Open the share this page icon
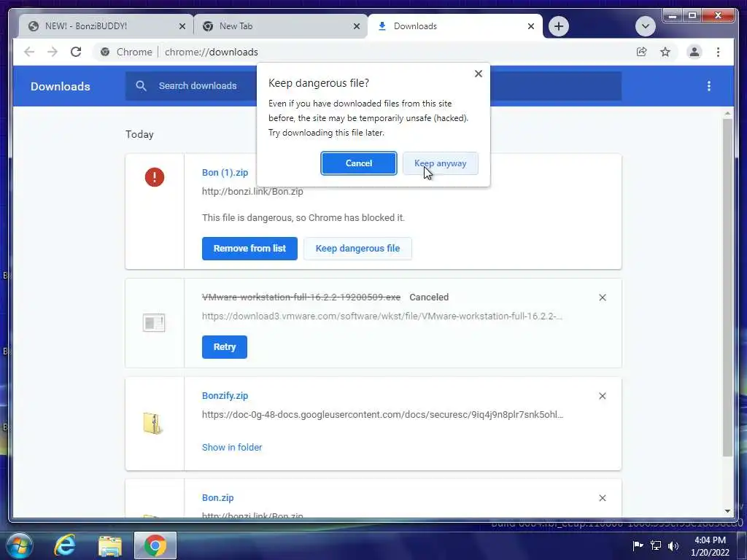Viewport: 747px width, 560px height. point(642,52)
